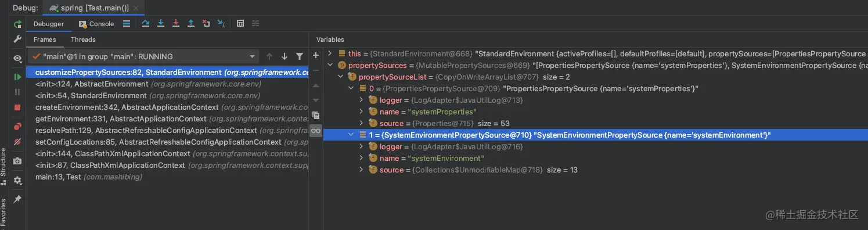The width and height of the screenshot is (868, 230).
Task: Open the frames filter funnel icon
Action: pos(300,56)
